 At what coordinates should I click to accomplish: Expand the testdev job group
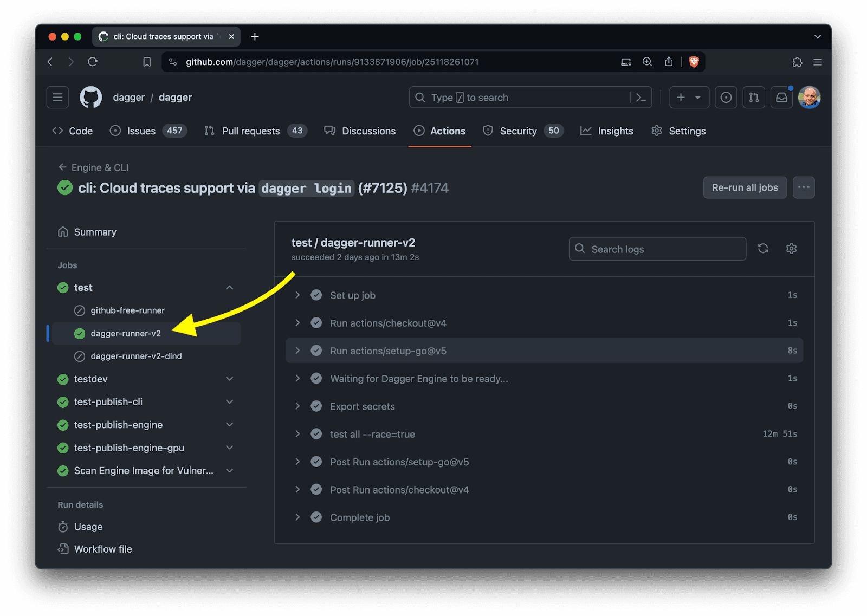point(230,379)
